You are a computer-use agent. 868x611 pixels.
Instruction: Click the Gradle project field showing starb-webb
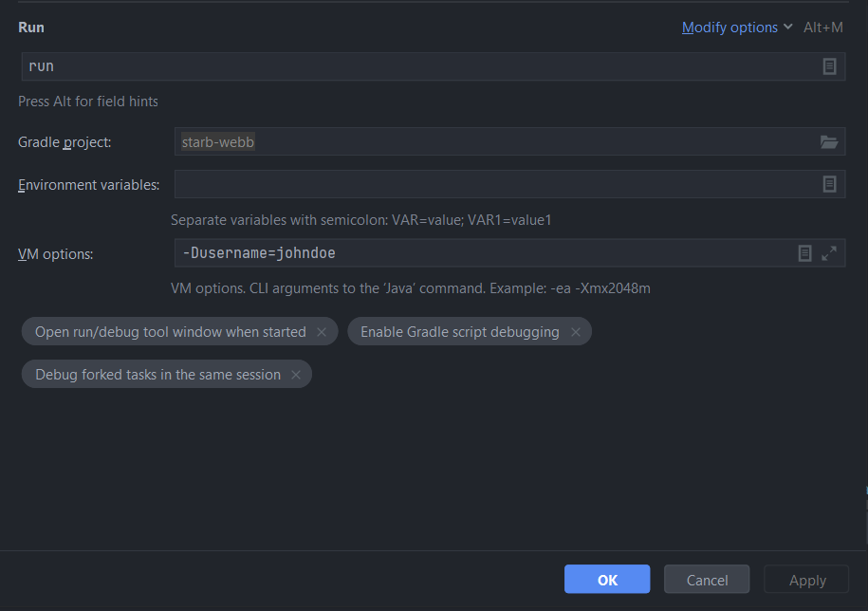(x=493, y=142)
